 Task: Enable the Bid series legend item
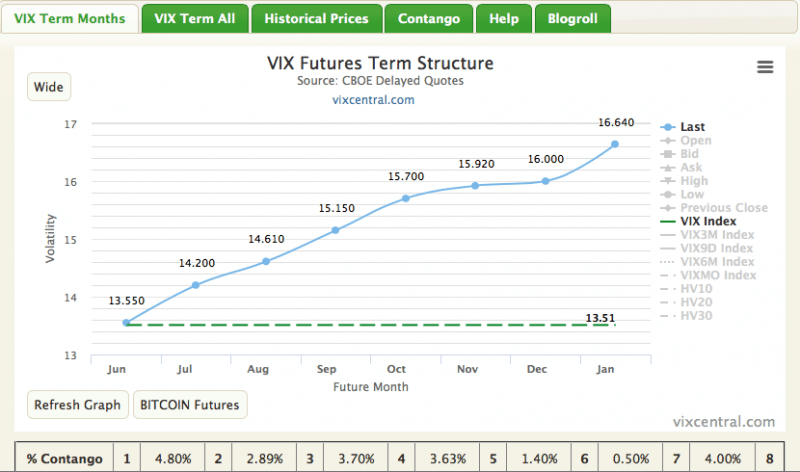(x=690, y=154)
